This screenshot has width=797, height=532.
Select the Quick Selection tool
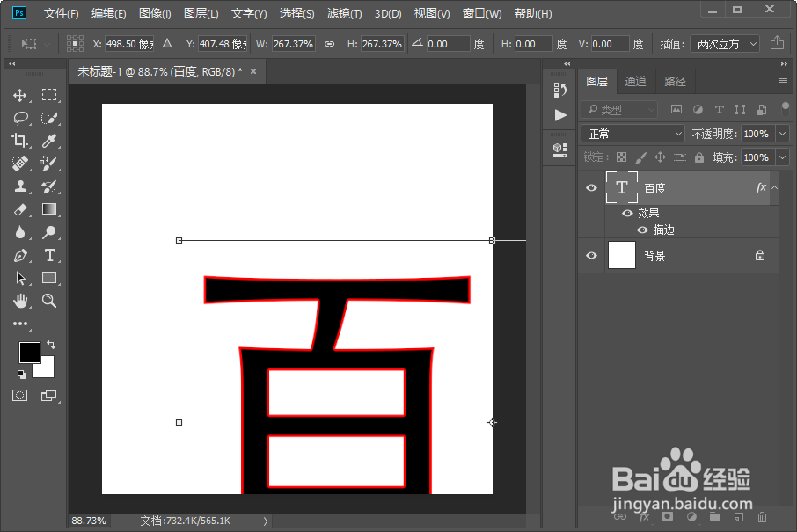(x=49, y=118)
